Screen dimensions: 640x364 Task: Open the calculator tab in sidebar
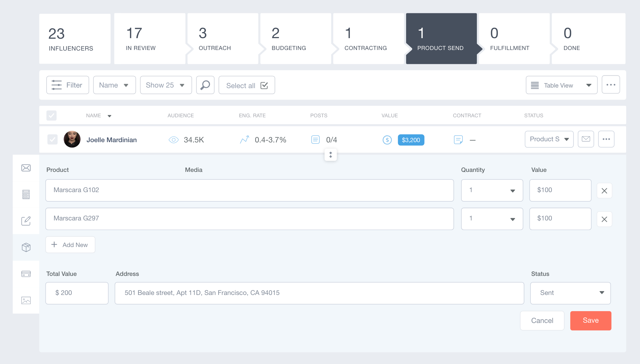[x=26, y=194]
